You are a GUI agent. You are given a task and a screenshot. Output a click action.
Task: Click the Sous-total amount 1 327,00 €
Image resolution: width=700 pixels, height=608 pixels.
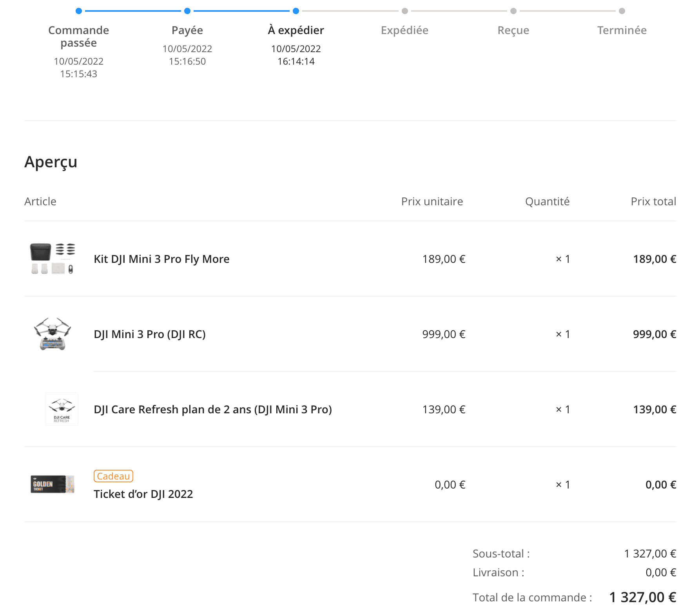[650, 554]
